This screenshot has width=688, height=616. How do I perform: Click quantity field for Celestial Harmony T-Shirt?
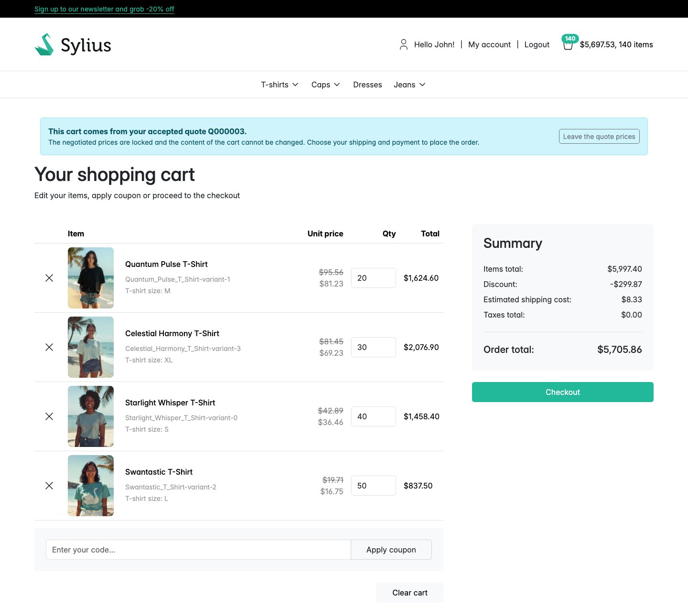tap(374, 347)
